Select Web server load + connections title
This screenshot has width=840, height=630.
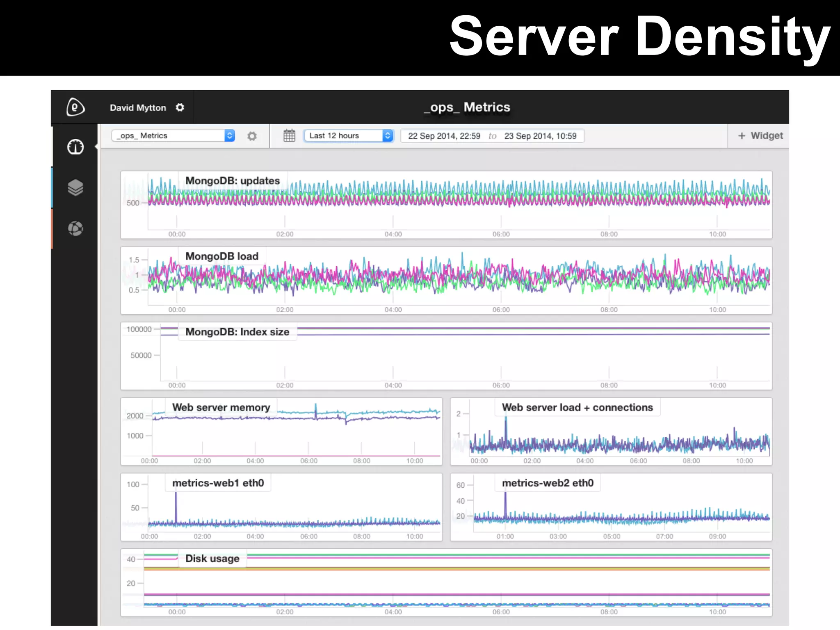pos(577,407)
